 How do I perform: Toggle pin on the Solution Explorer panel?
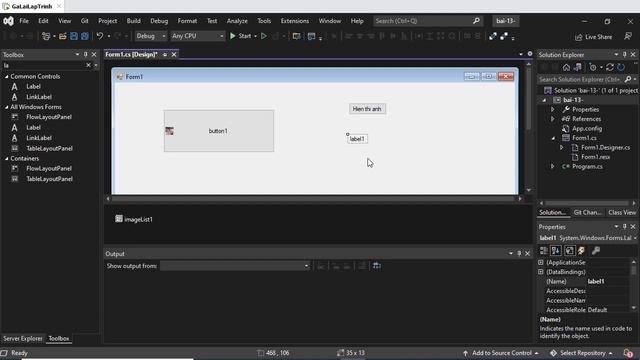[624, 54]
